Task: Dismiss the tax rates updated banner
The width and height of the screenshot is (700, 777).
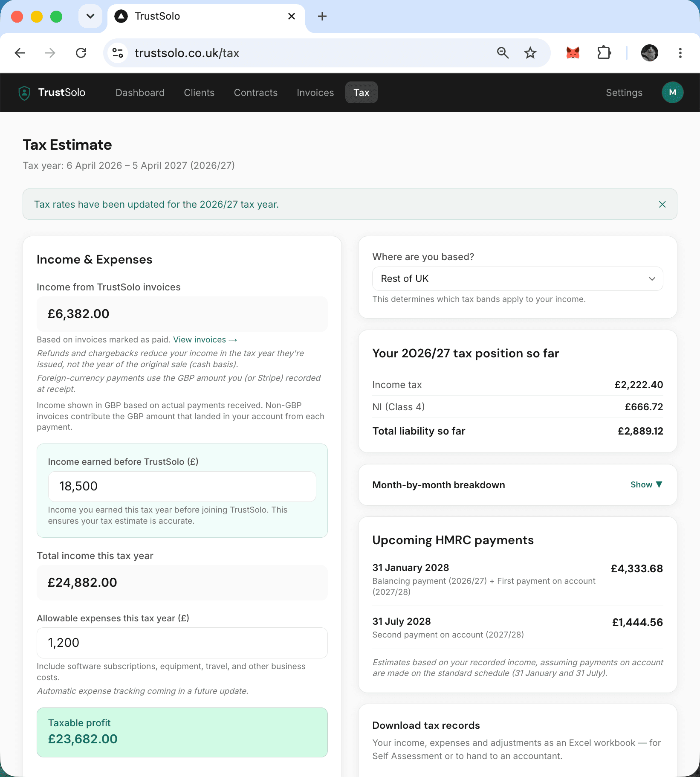Action: point(662,204)
